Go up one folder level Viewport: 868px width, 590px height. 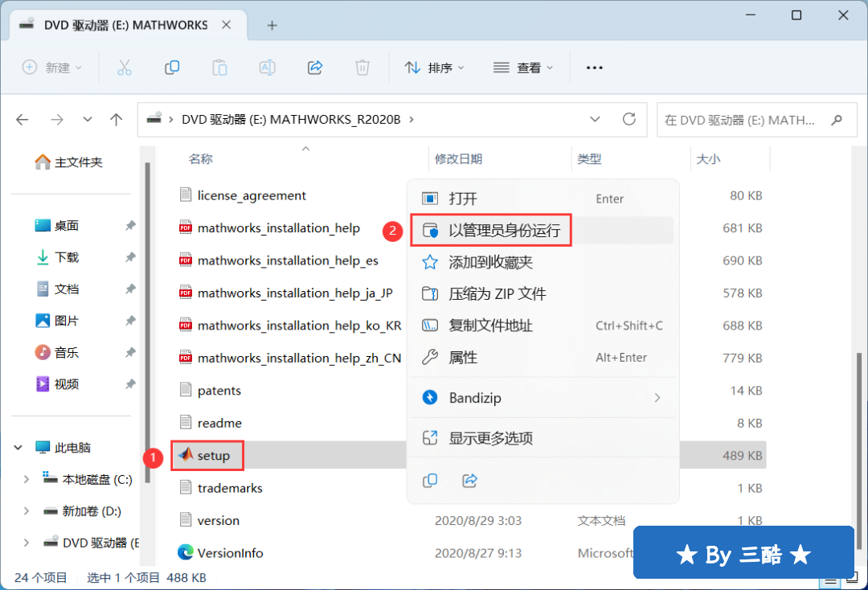coord(117,120)
